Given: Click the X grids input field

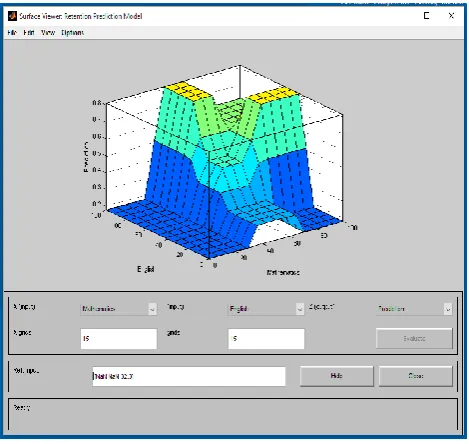Looking at the screenshot, I should (x=118, y=339).
